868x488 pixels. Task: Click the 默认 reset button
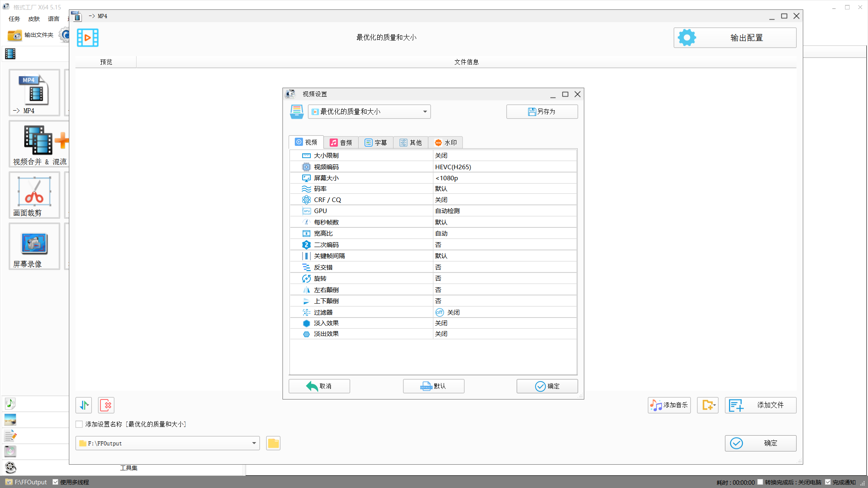pyautogui.click(x=433, y=386)
